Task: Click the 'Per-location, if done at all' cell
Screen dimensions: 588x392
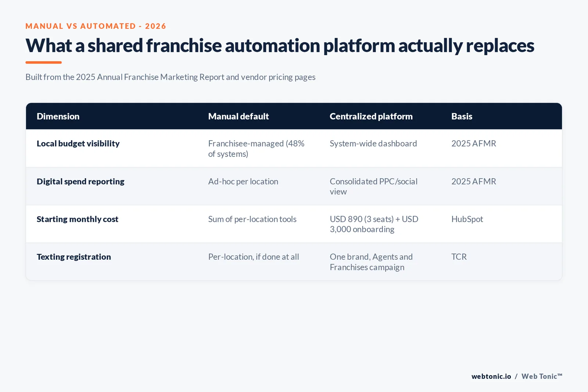Action: [x=254, y=257]
